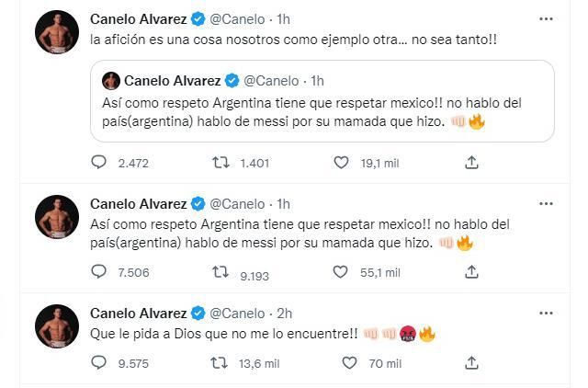The image size is (588, 388).
Task: Share the tweet "Que le pida a Dios"
Action: pos(471,363)
